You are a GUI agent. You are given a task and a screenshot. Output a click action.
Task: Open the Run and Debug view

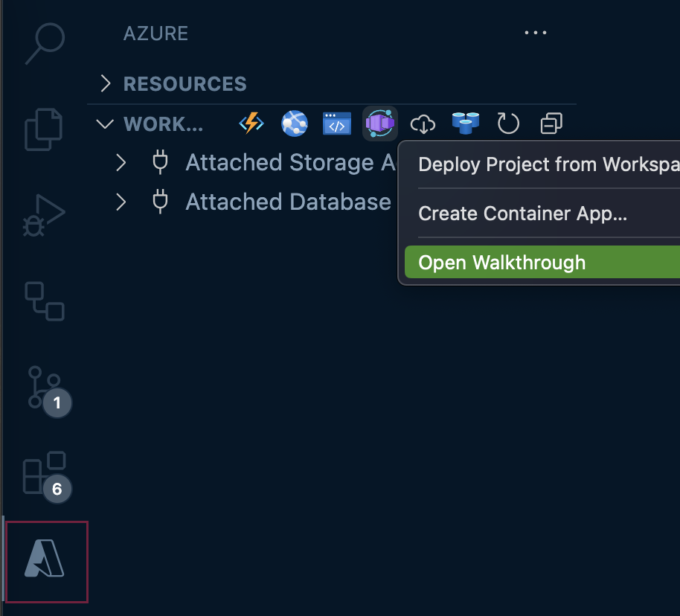(x=44, y=215)
